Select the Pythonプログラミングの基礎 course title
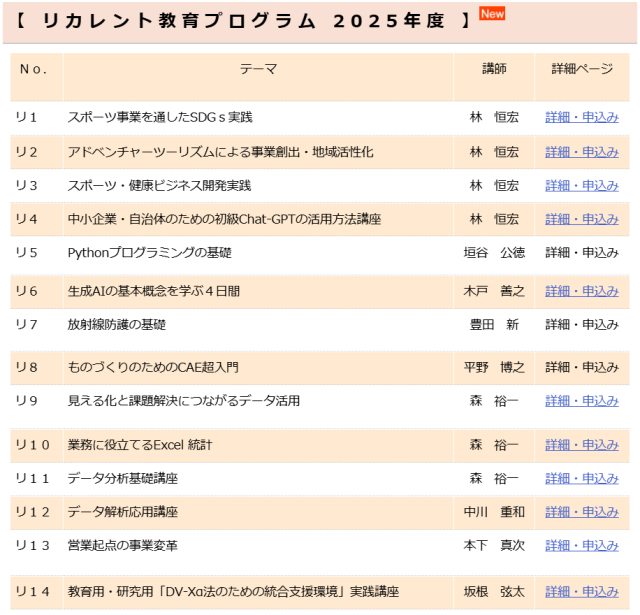 [x=149, y=253]
